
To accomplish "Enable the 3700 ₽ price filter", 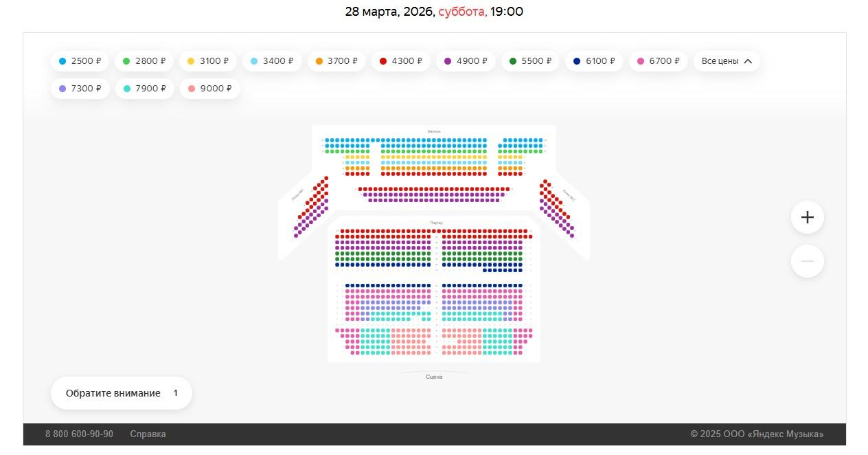I will (x=336, y=61).
